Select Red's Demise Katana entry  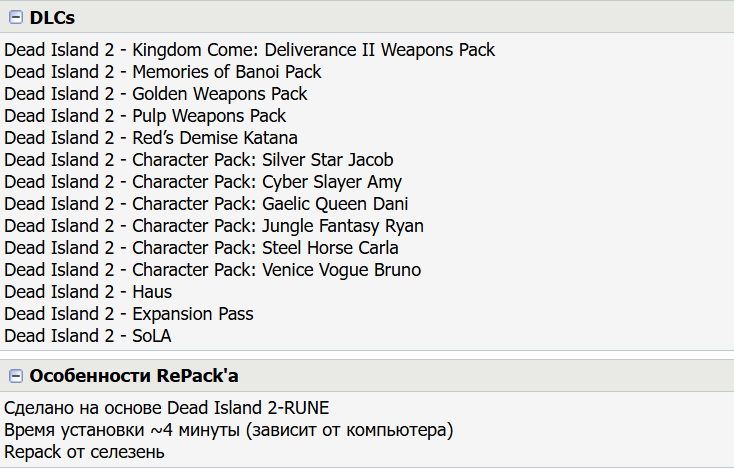pos(151,138)
